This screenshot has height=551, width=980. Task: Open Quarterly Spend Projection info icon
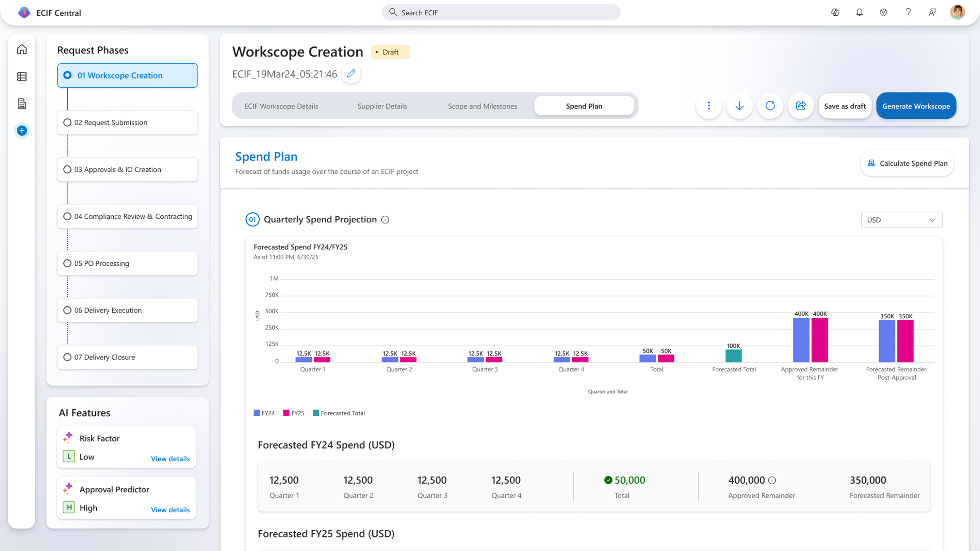(x=385, y=220)
